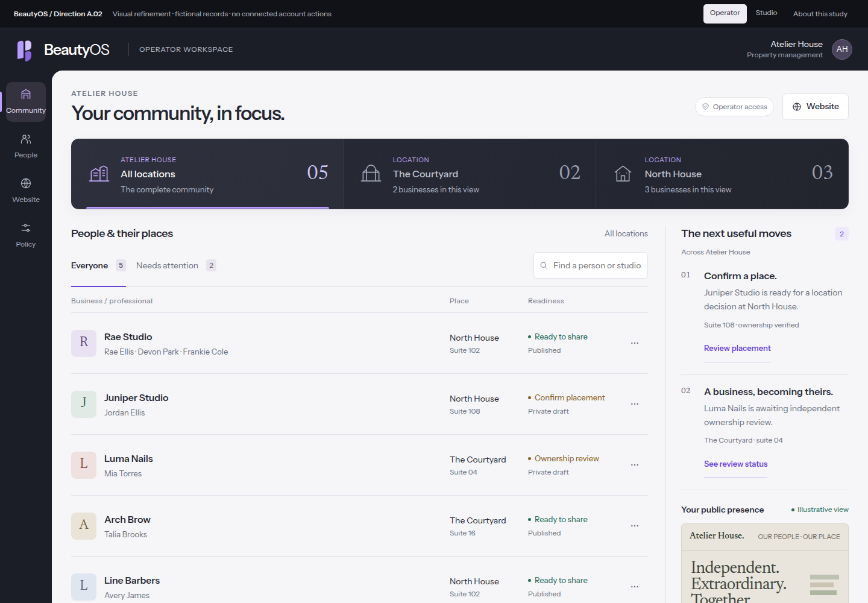
Task: Open the AH account avatar
Action: (842, 49)
